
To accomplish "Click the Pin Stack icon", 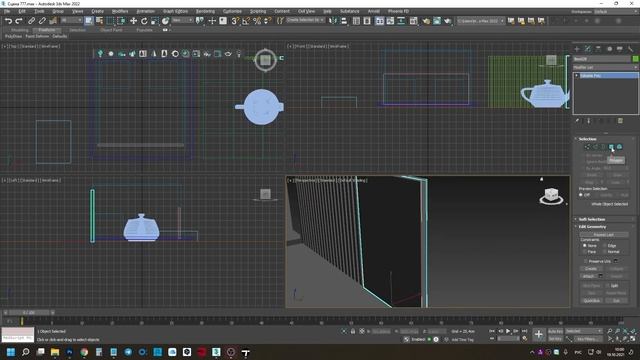I will (577, 121).
